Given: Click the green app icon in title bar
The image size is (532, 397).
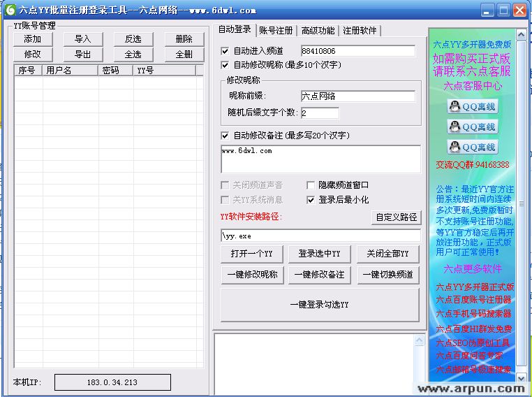Looking at the screenshot, I should pyautogui.click(x=9, y=10).
